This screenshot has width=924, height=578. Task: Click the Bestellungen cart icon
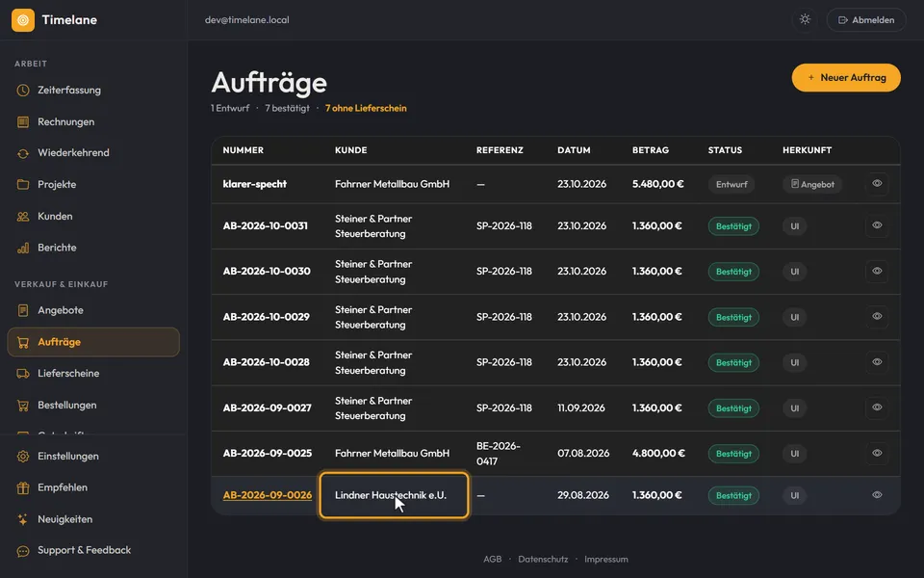(x=23, y=406)
